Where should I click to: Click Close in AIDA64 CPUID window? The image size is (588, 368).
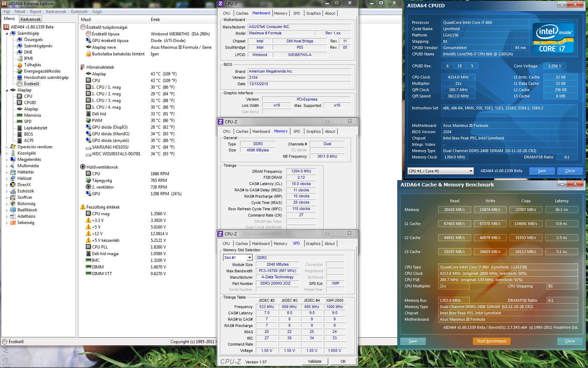(570, 171)
